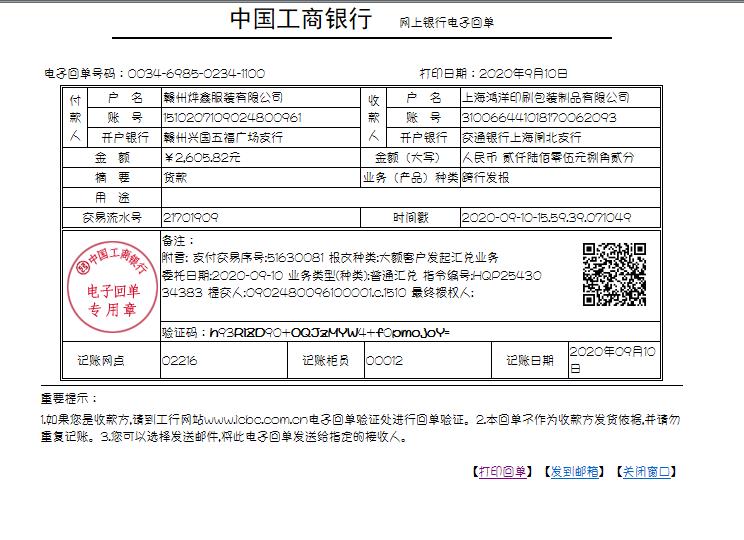Select the print date 2020年9月10日
The image size is (744, 540).
[523, 74]
